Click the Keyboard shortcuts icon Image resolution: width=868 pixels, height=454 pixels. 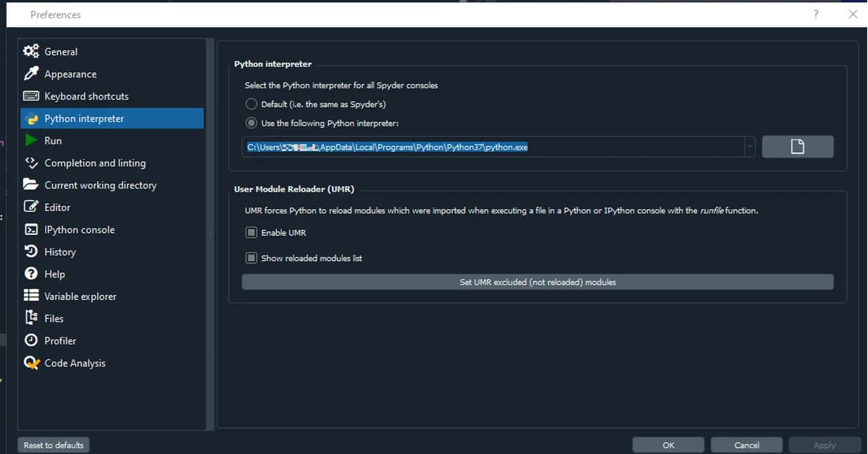pyautogui.click(x=30, y=96)
